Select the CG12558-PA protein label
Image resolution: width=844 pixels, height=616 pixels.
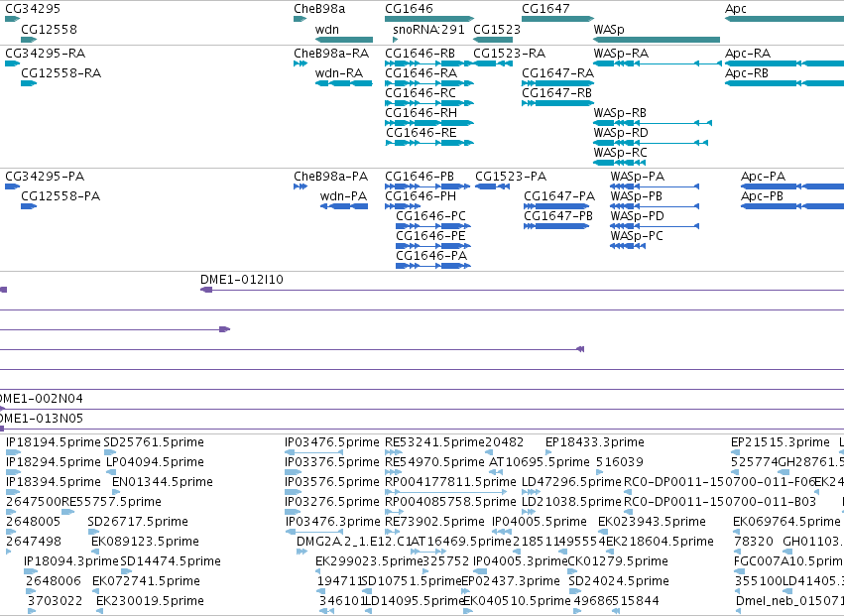tap(60, 196)
